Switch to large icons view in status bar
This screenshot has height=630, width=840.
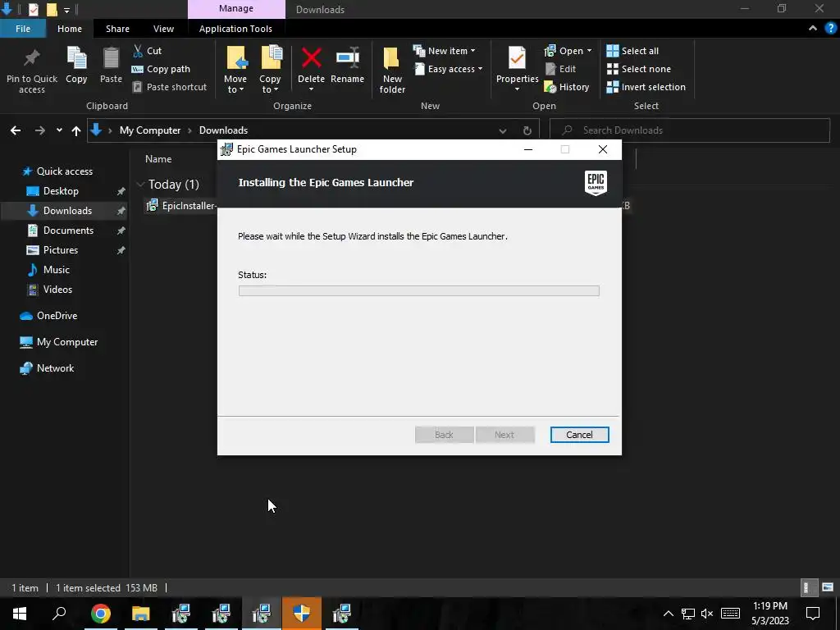coord(828,587)
